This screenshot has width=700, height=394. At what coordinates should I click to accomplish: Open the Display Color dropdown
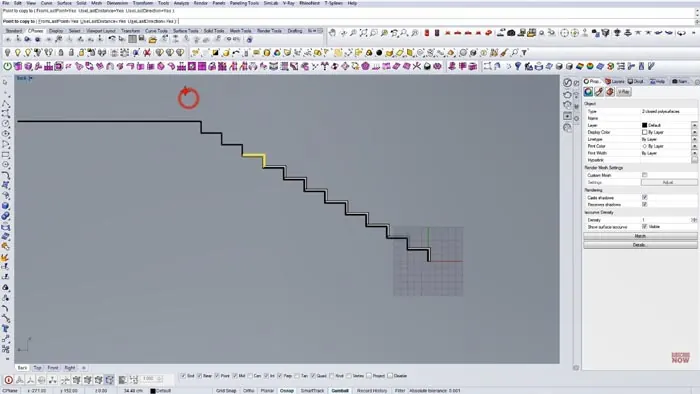tap(694, 133)
